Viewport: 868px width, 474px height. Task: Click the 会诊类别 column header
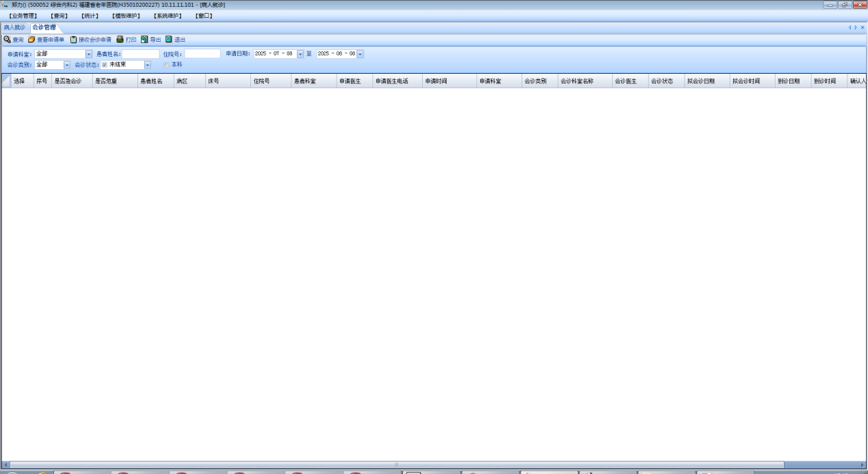[540, 81]
